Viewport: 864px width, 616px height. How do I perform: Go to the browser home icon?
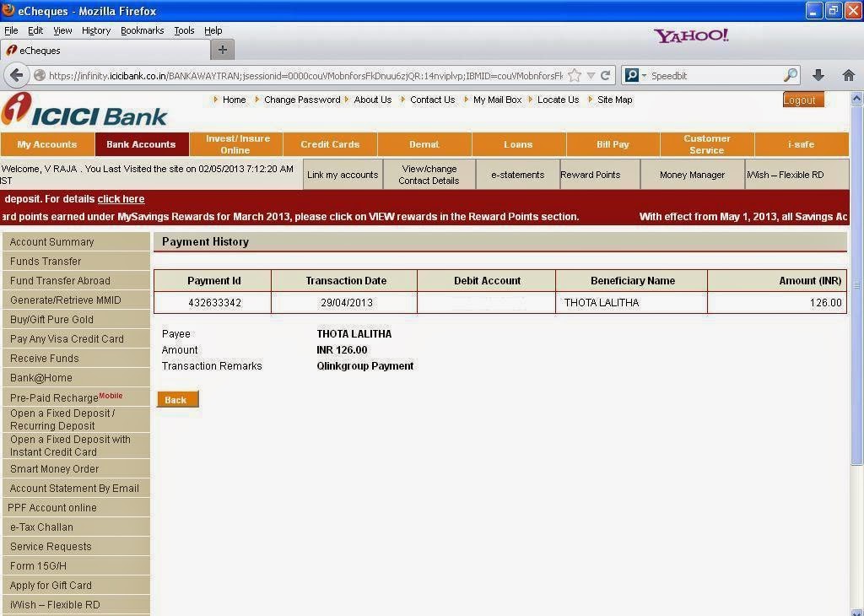(849, 75)
